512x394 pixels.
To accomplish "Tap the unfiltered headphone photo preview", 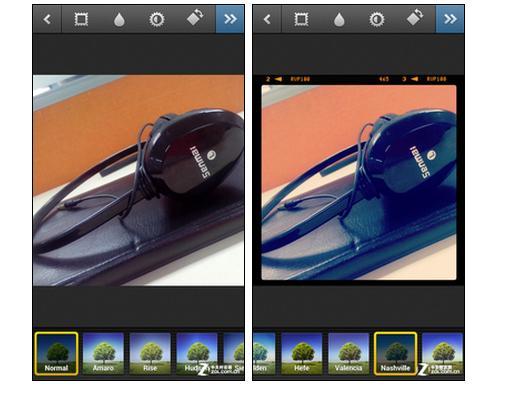I will pyautogui.click(x=139, y=180).
